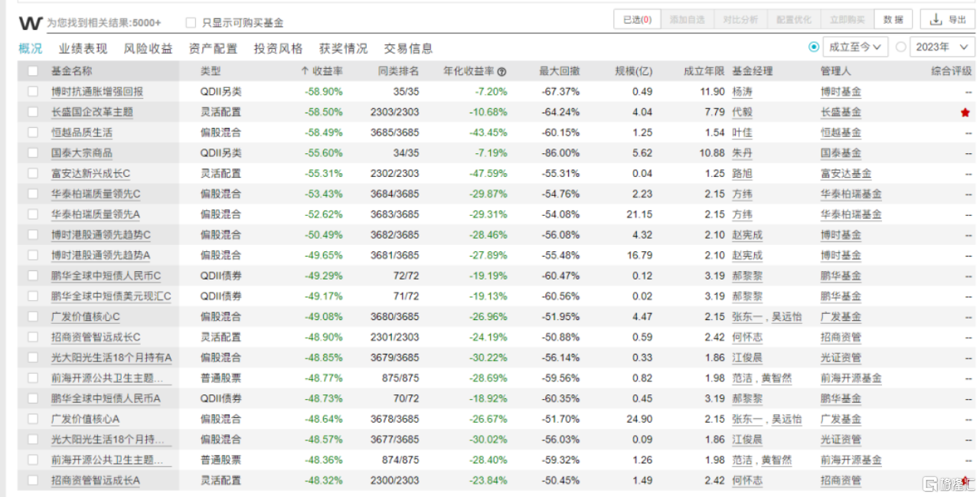Open the 成立至今 period dropdown
The width and height of the screenshot is (980, 497).
click(855, 47)
